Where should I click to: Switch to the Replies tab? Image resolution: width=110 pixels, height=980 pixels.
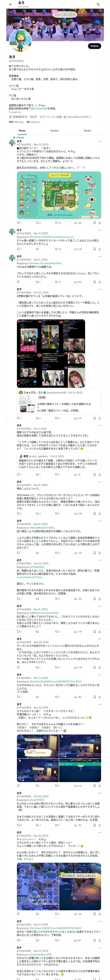coord(55,131)
